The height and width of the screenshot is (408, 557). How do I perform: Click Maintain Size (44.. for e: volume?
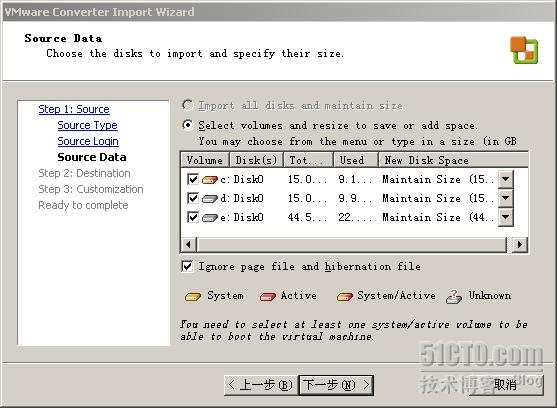pyautogui.click(x=438, y=217)
